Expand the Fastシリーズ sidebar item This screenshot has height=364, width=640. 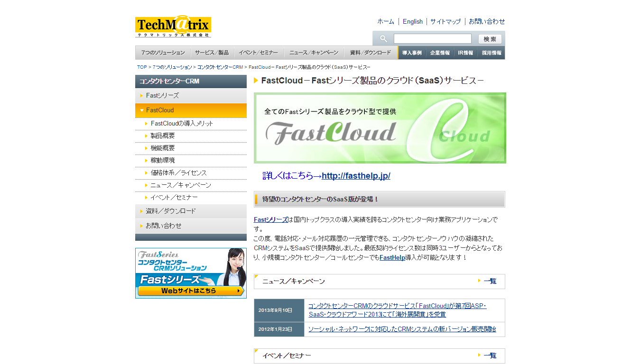191,96
